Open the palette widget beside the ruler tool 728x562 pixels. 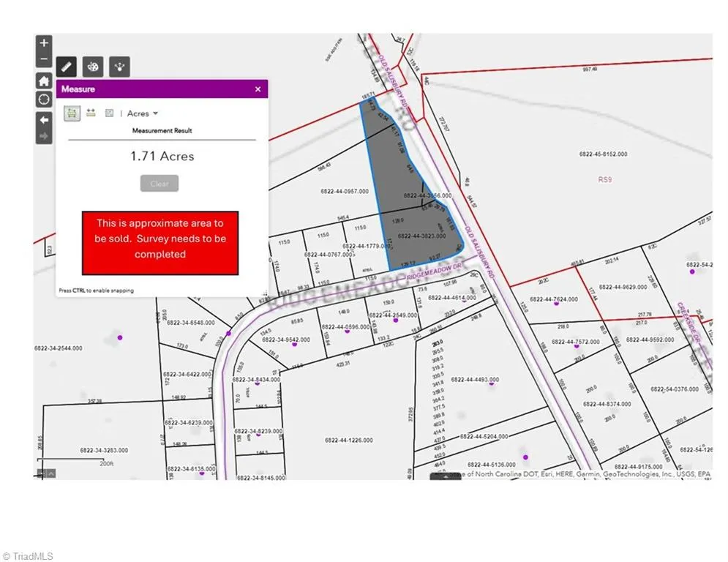click(93, 67)
